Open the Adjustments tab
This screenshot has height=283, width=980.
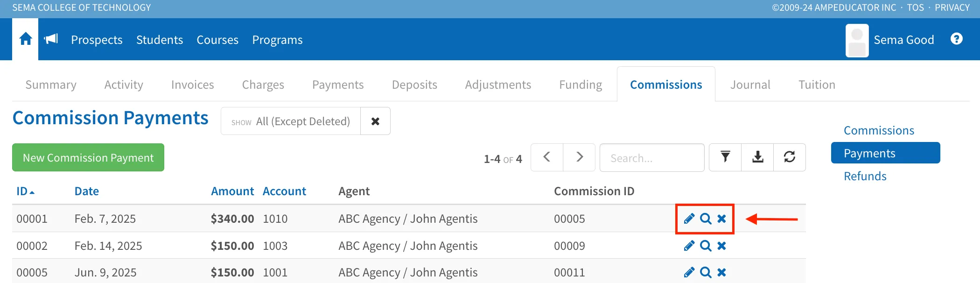pyautogui.click(x=498, y=85)
